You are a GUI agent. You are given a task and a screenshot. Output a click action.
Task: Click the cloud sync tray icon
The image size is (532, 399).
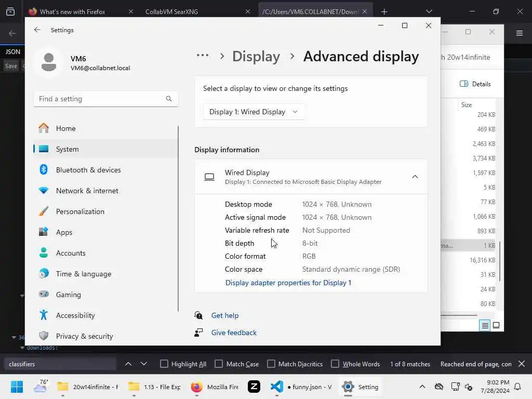(x=438, y=387)
